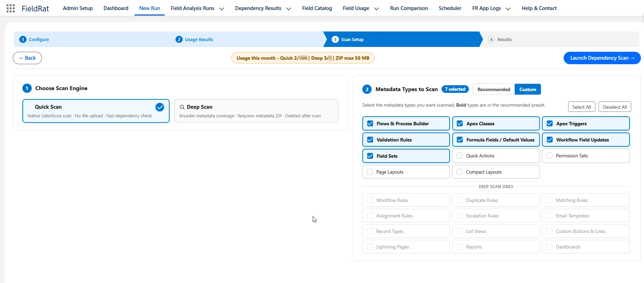Viewport: 644px width, 283px height.
Task: Uncheck Apex Triggers metadata type
Action: (x=550, y=124)
